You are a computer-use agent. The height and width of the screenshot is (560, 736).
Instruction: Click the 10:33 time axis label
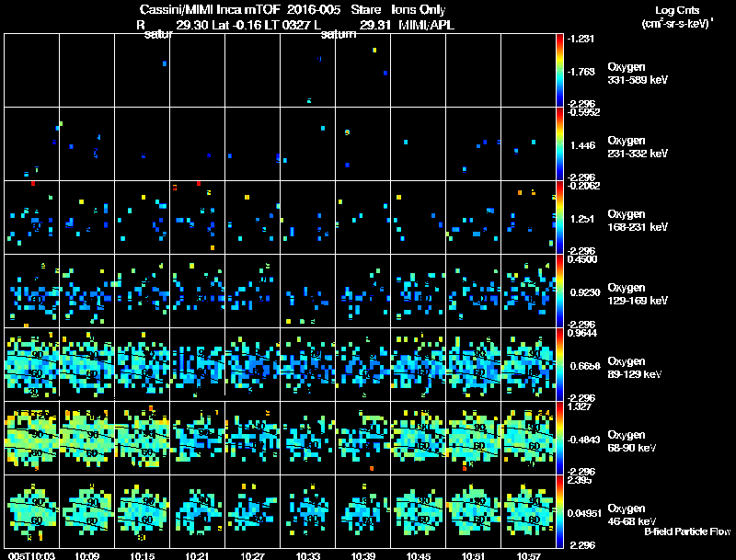[x=308, y=555]
